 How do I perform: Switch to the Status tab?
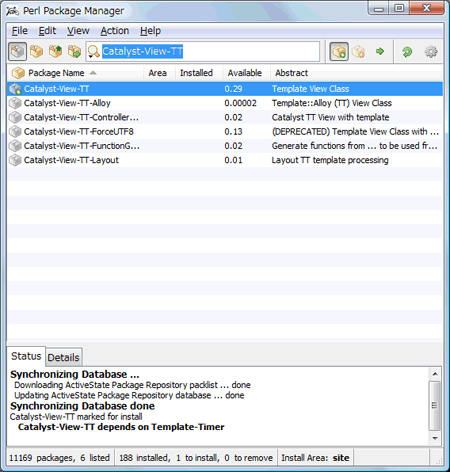click(x=26, y=356)
